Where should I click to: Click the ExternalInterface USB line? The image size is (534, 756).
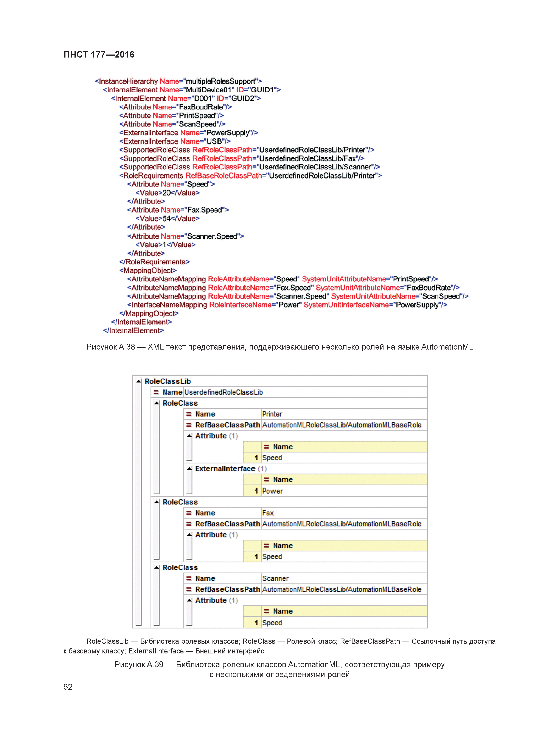click(x=175, y=141)
